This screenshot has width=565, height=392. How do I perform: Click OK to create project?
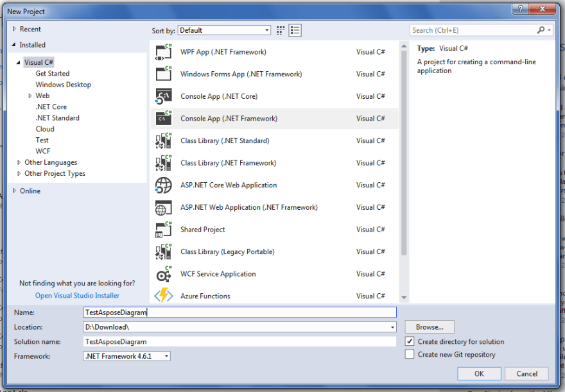click(479, 373)
